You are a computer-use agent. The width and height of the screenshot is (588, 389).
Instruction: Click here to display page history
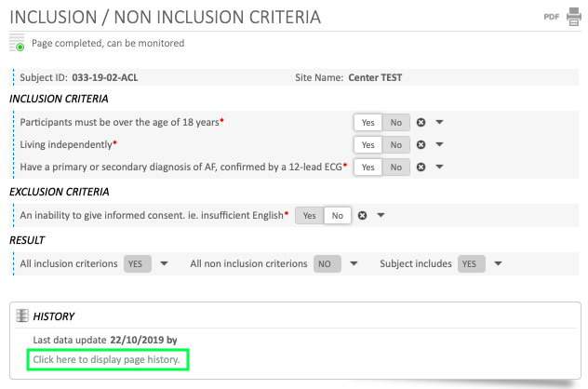point(110,359)
